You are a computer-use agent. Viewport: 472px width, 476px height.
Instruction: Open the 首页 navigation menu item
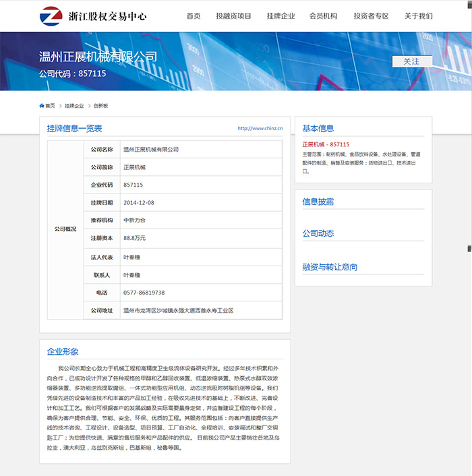pyautogui.click(x=194, y=16)
